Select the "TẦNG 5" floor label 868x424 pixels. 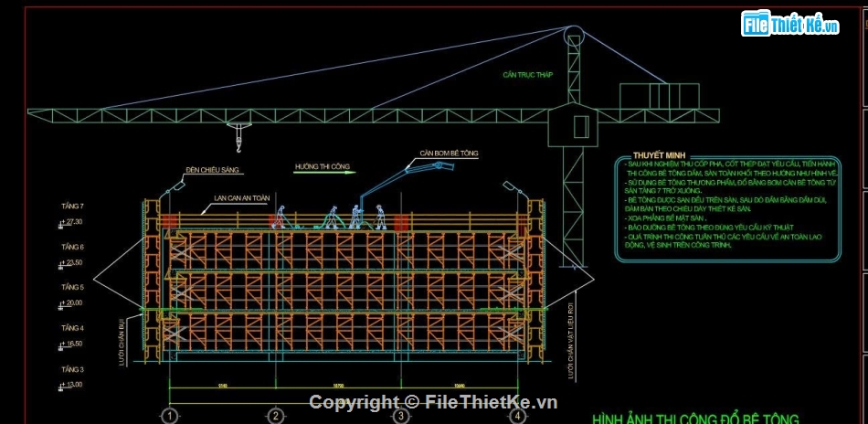tap(72, 287)
